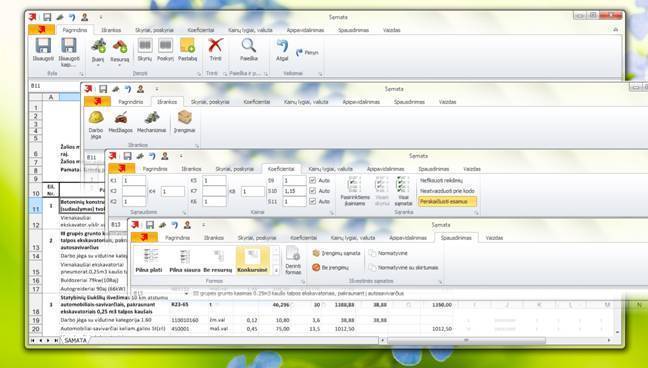Open Byla group dialog launcher
The height and width of the screenshot is (368, 648).
pyautogui.click(x=82, y=74)
